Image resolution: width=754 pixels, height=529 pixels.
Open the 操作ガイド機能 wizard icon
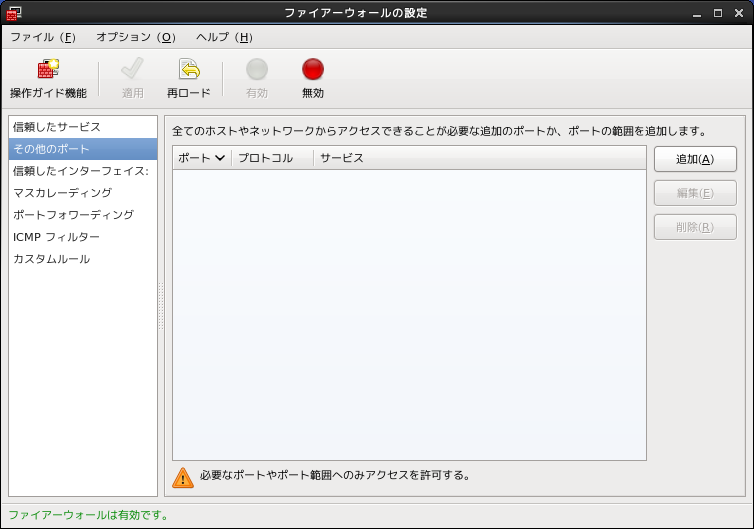coord(48,69)
